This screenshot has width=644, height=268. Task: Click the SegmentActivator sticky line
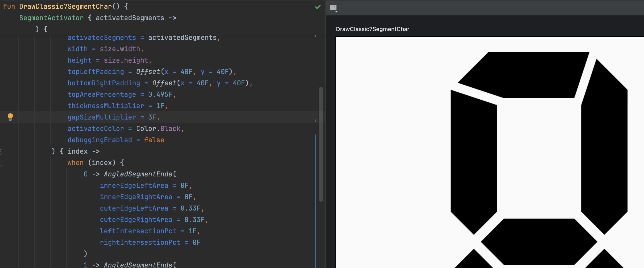[x=98, y=18]
